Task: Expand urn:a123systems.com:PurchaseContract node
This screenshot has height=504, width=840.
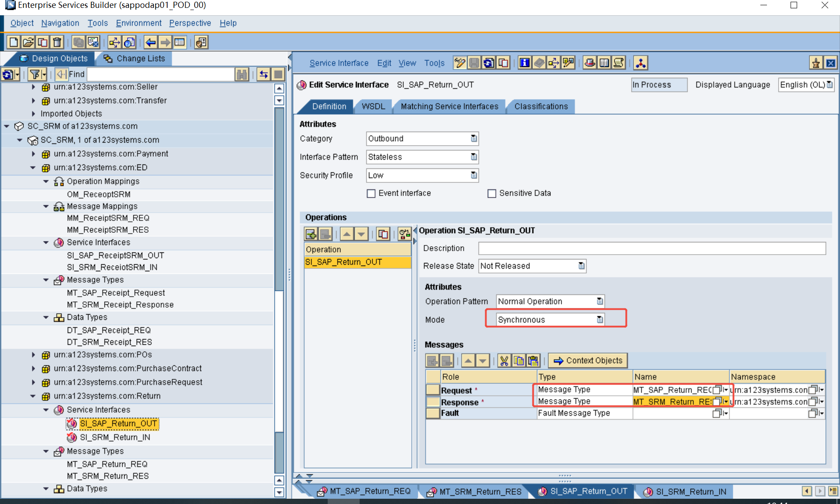Action: click(x=33, y=368)
